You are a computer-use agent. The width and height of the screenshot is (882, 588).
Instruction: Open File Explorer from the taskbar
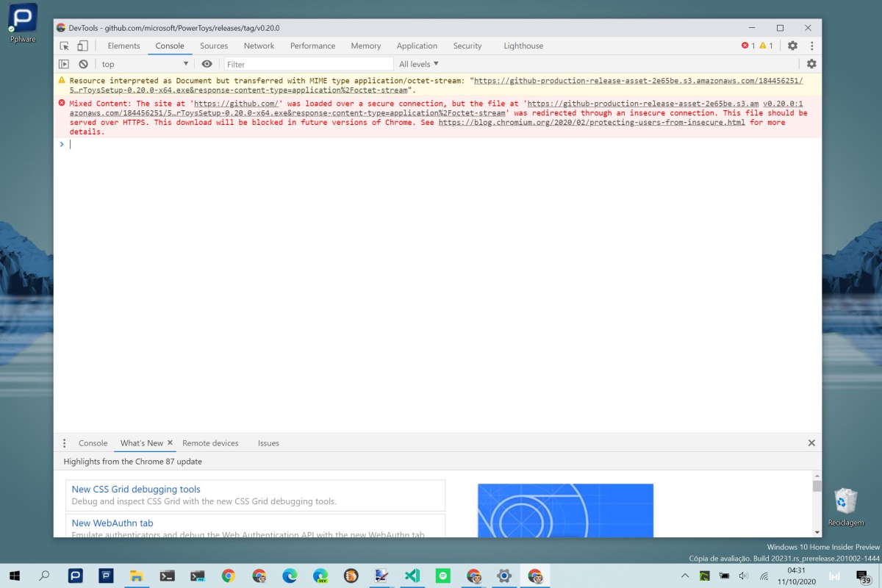136,576
